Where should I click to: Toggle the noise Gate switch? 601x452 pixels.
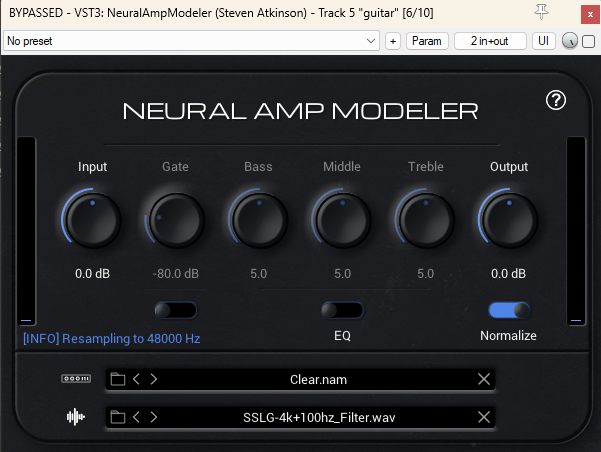click(x=176, y=310)
